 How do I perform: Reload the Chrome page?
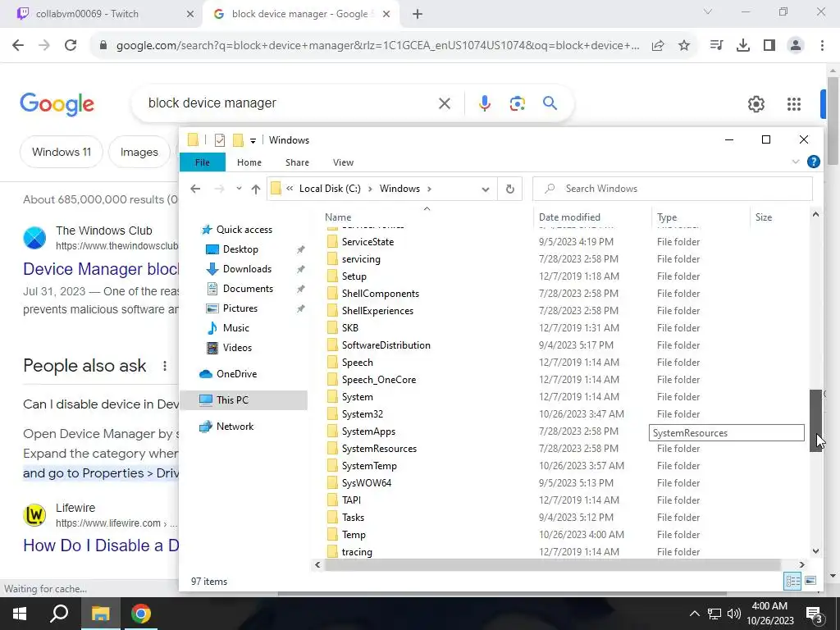pos(71,46)
